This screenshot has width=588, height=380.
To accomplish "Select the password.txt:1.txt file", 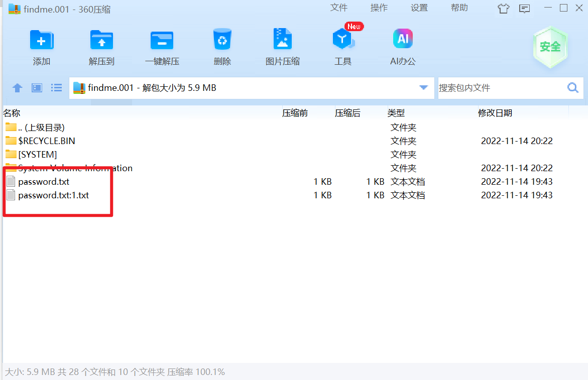I will (x=53, y=195).
